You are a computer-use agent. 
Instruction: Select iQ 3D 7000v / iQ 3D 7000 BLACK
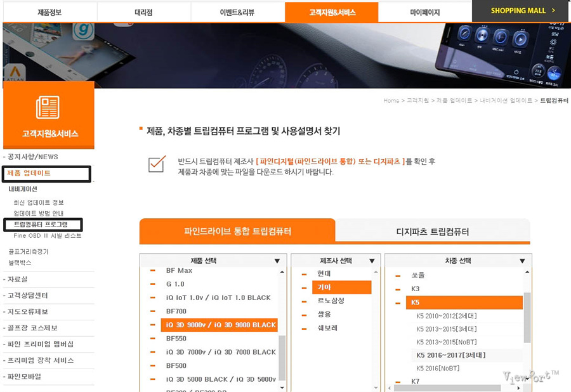pos(221,352)
